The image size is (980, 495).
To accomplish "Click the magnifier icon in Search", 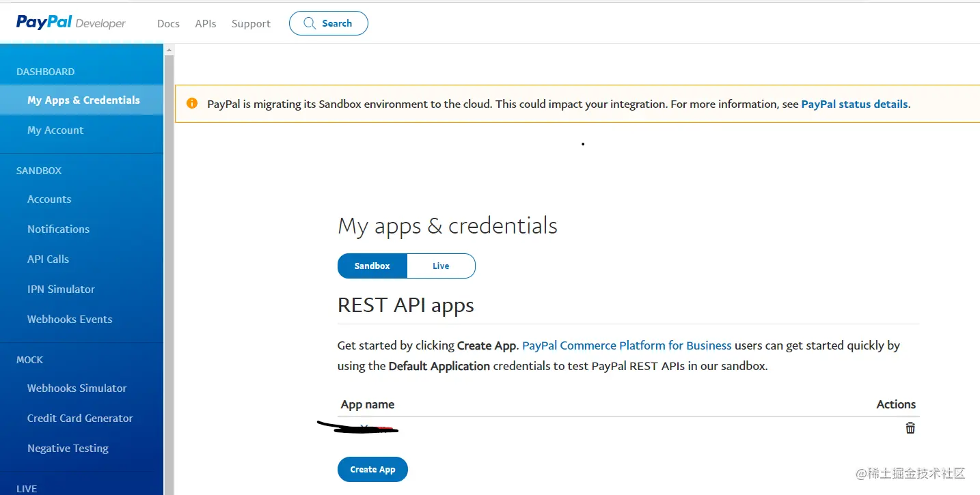I will click(x=310, y=23).
